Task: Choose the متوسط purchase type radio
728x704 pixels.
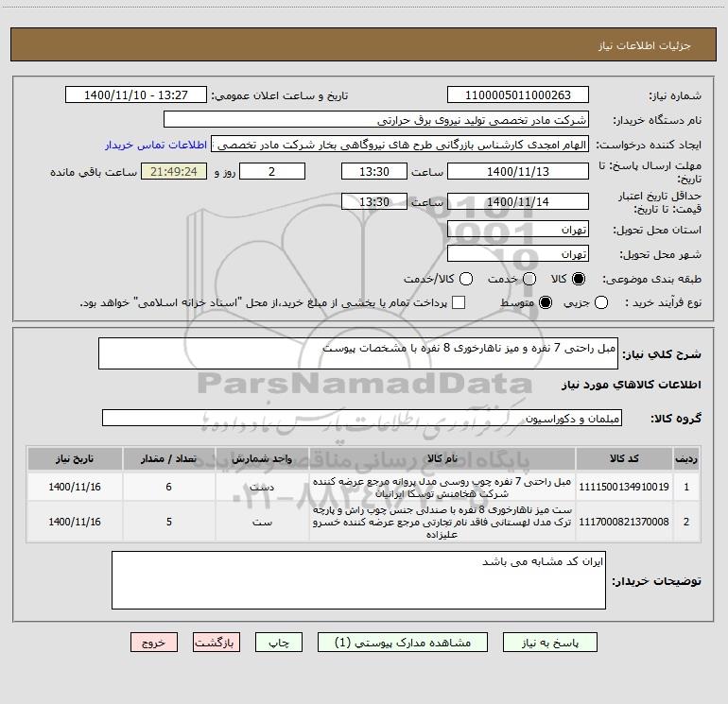Action: 546,303
